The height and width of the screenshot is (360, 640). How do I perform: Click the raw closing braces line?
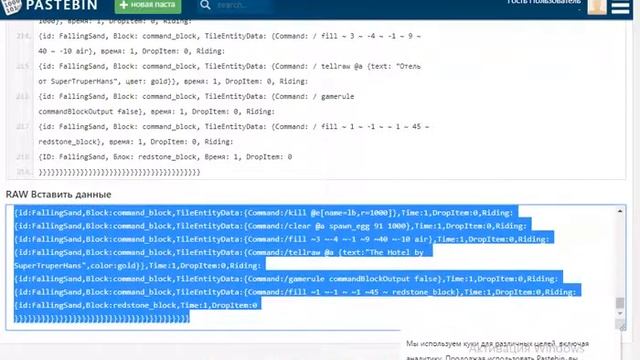(102, 318)
